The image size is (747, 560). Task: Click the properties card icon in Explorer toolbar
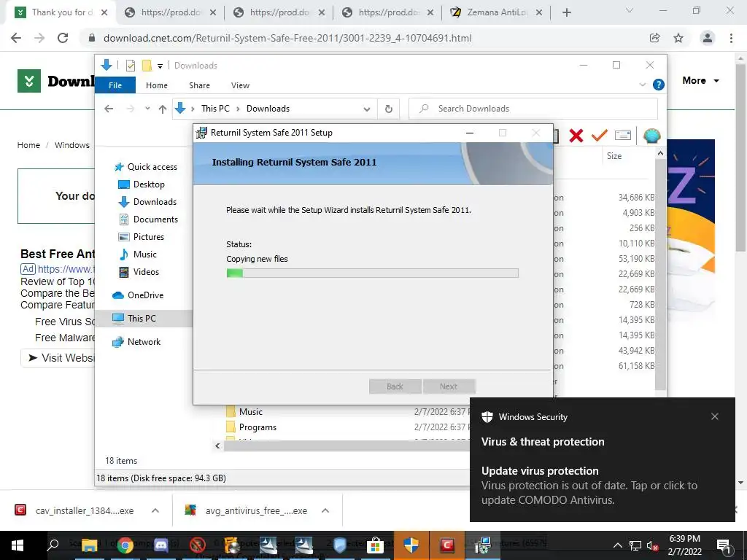point(623,136)
